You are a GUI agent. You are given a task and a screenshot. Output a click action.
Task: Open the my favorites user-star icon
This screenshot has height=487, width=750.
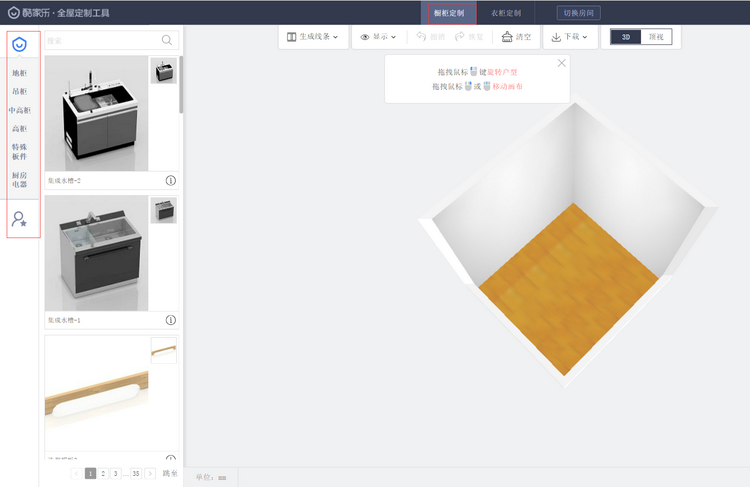tap(19, 219)
